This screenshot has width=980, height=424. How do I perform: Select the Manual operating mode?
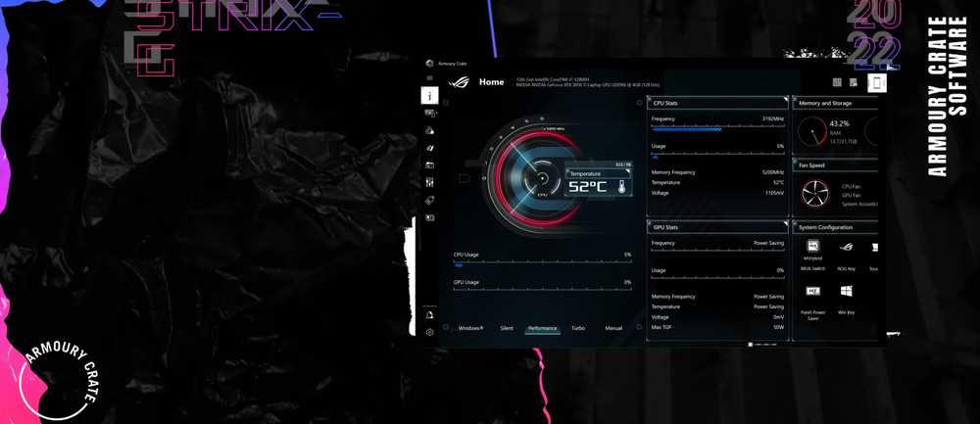(613, 328)
